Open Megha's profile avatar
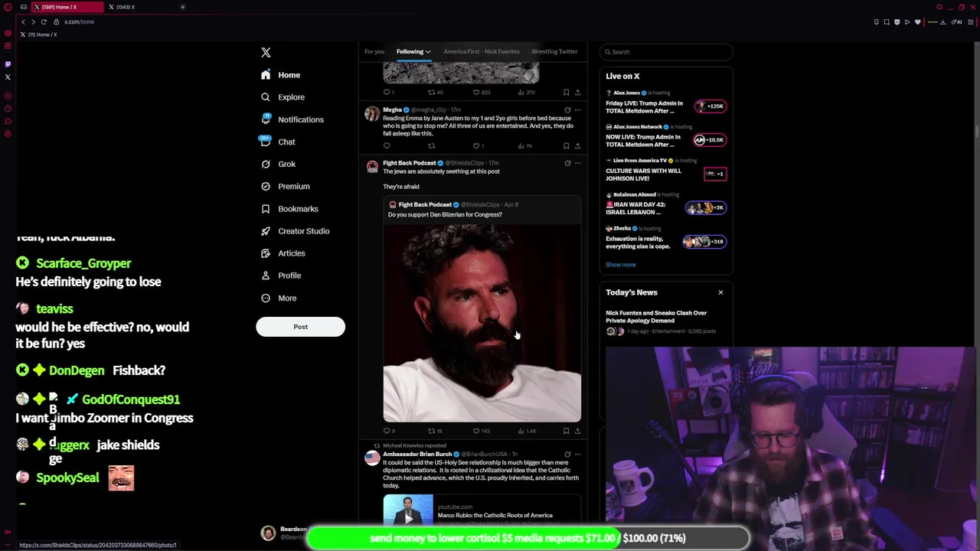Viewport: 980px width, 551px height. pos(372,114)
